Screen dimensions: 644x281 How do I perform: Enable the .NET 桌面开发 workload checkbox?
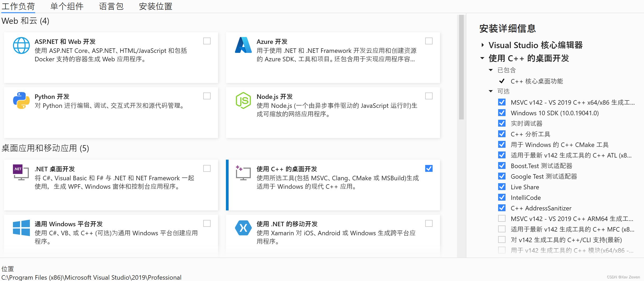coord(207,168)
